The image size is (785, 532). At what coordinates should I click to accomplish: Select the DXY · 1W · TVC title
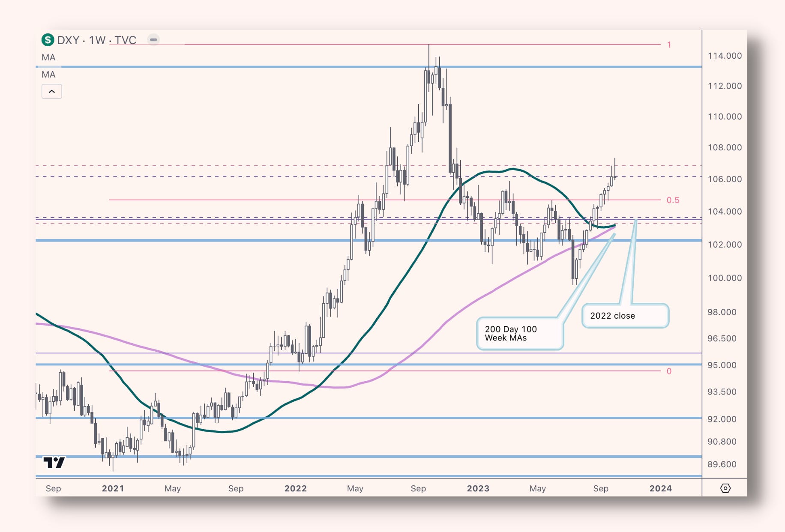(97, 40)
